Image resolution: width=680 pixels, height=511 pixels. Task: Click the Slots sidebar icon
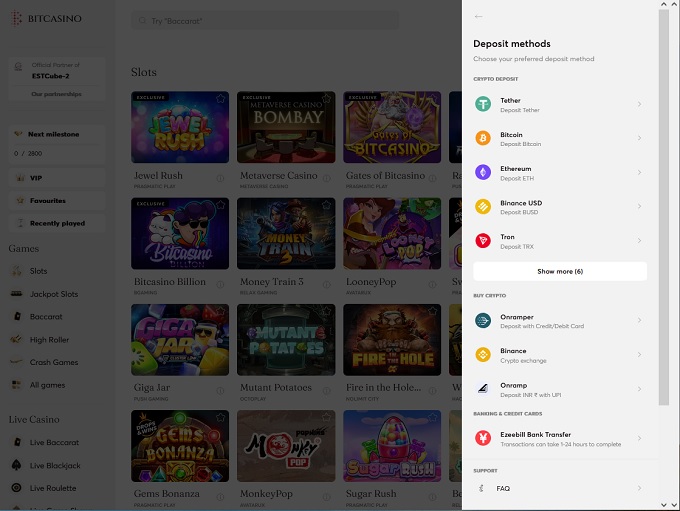click(16, 271)
